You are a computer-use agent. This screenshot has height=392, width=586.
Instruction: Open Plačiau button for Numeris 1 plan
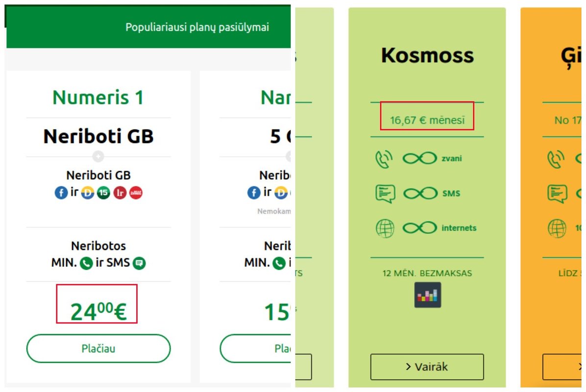click(98, 348)
